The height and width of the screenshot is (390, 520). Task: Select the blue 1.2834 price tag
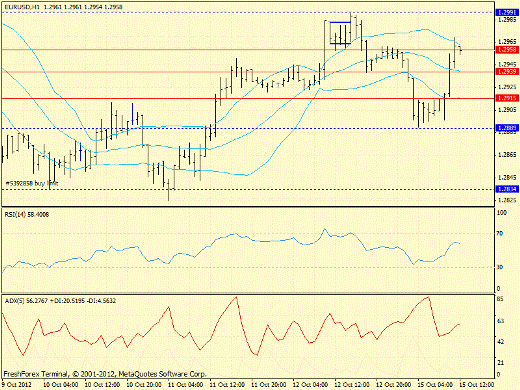[x=507, y=189]
